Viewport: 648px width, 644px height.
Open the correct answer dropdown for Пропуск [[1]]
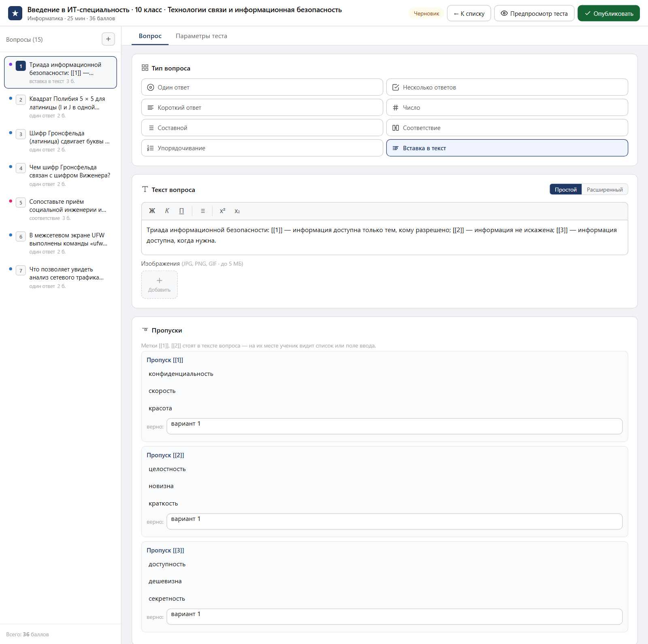pos(394,426)
